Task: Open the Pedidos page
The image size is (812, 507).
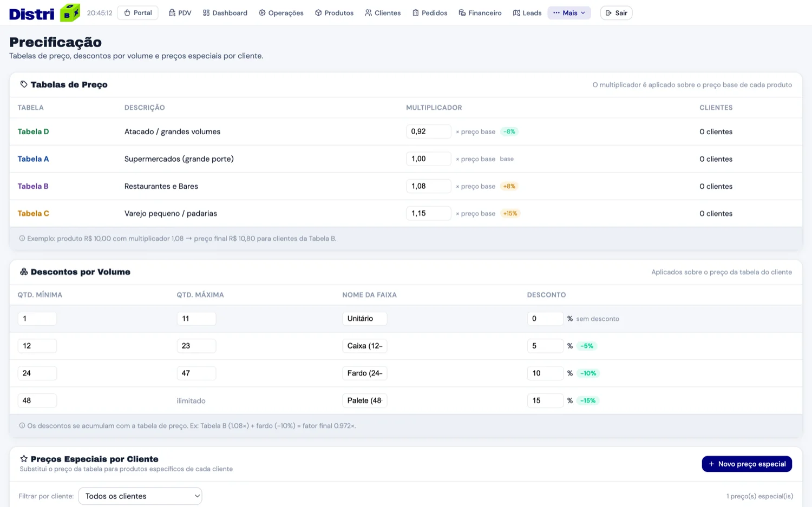Action: [430, 13]
